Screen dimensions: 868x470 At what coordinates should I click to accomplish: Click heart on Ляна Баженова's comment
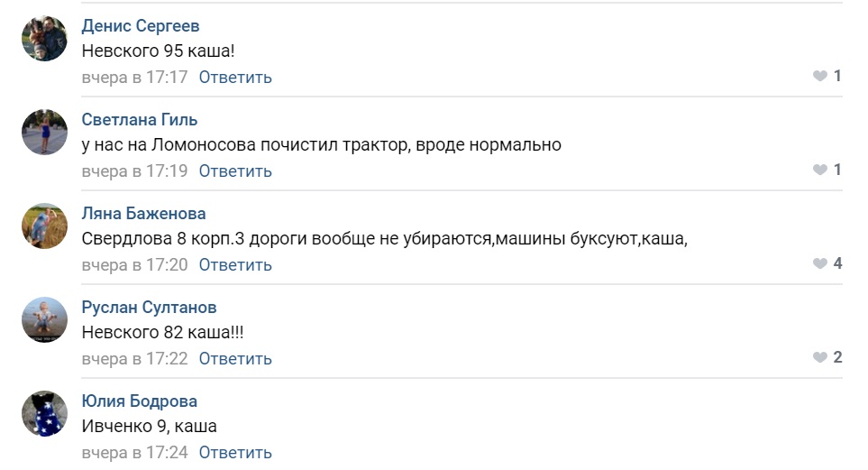[820, 263]
